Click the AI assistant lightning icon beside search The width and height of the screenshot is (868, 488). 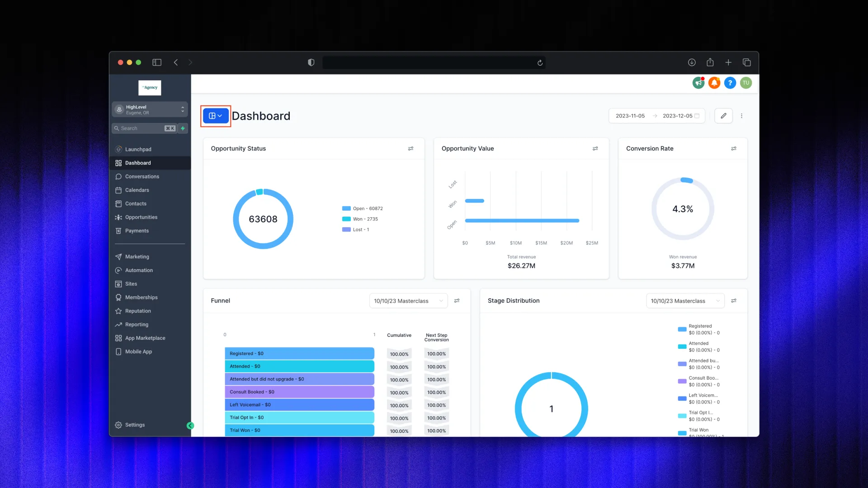coord(183,128)
